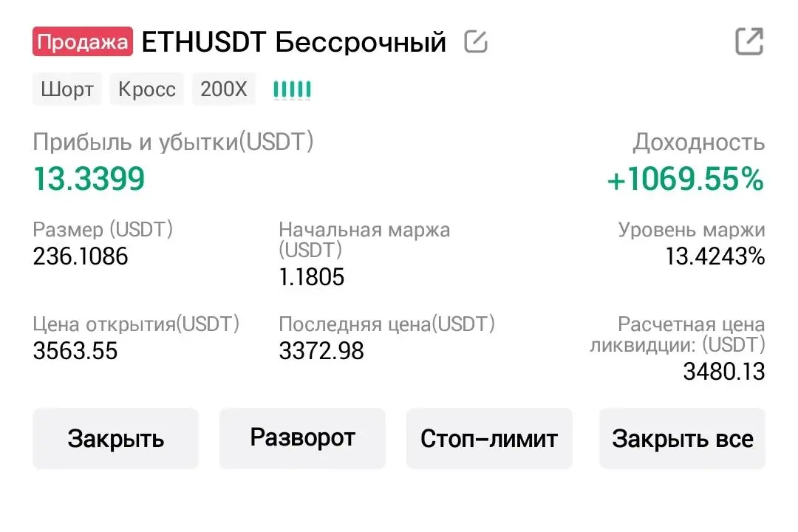Tap the green ADL indicator bars

292,89
